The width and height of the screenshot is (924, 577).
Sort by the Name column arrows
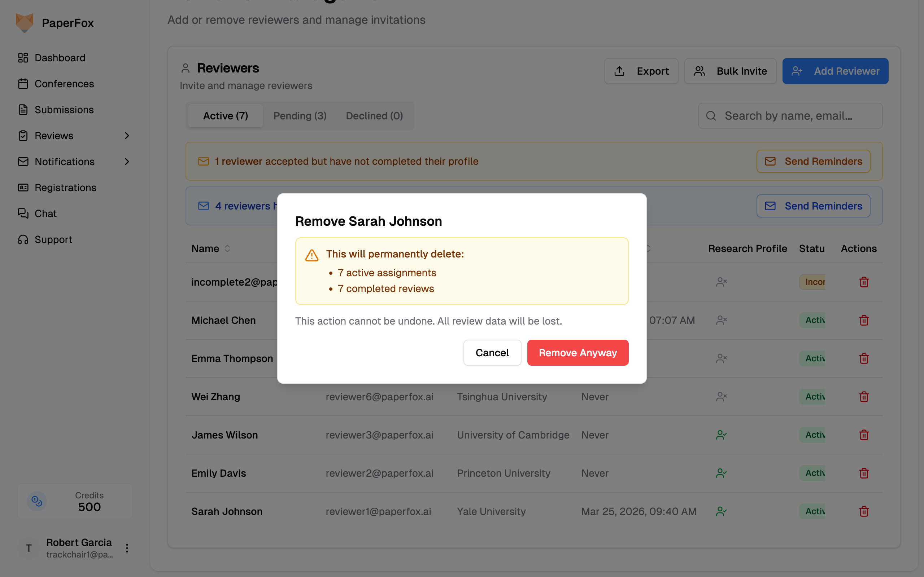pyautogui.click(x=227, y=249)
